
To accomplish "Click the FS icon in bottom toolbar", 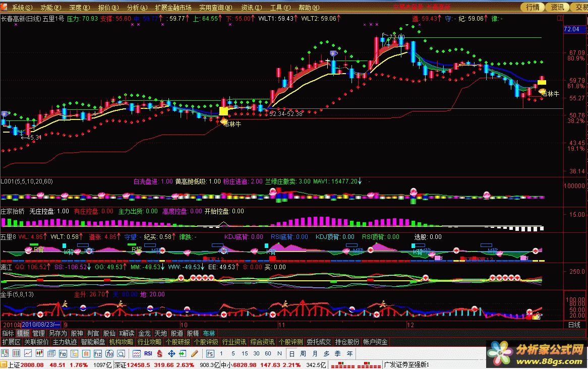I will pos(210,354).
